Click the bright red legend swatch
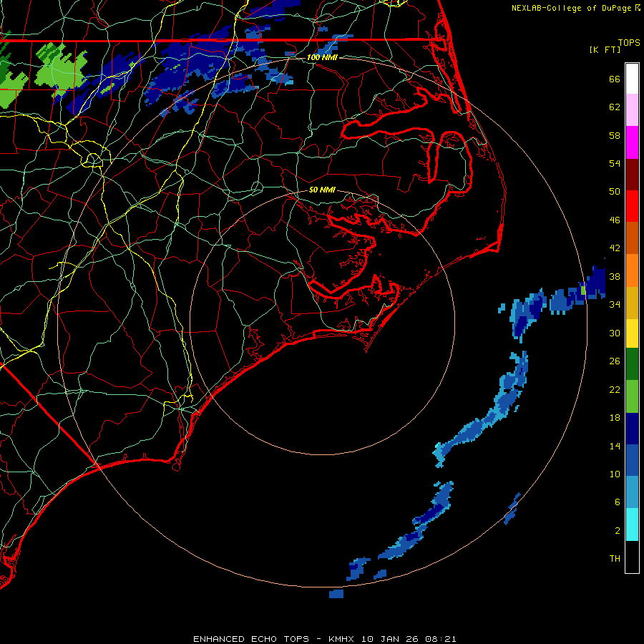This screenshot has width=644, height=644. point(632,206)
